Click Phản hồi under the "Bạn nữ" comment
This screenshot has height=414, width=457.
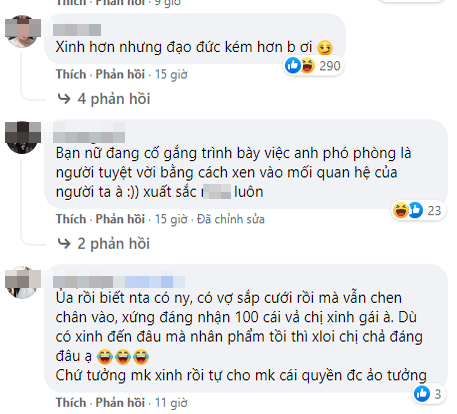pyautogui.click(x=120, y=219)
